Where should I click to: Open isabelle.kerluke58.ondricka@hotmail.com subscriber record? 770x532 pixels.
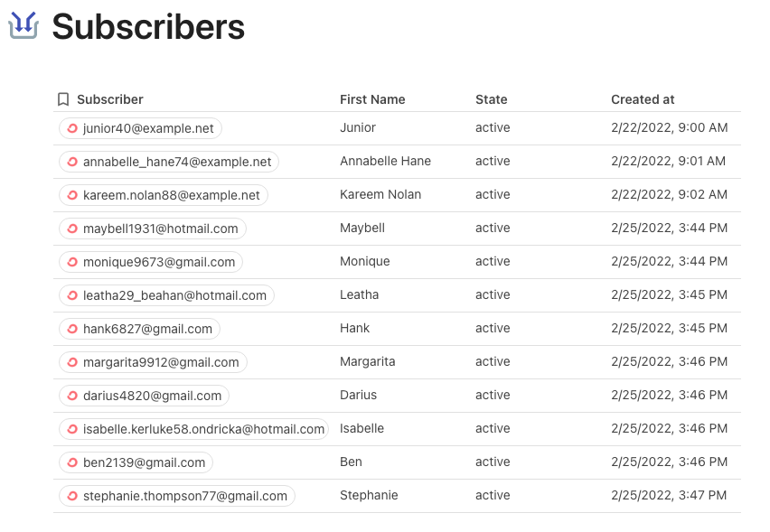(193, 429)
